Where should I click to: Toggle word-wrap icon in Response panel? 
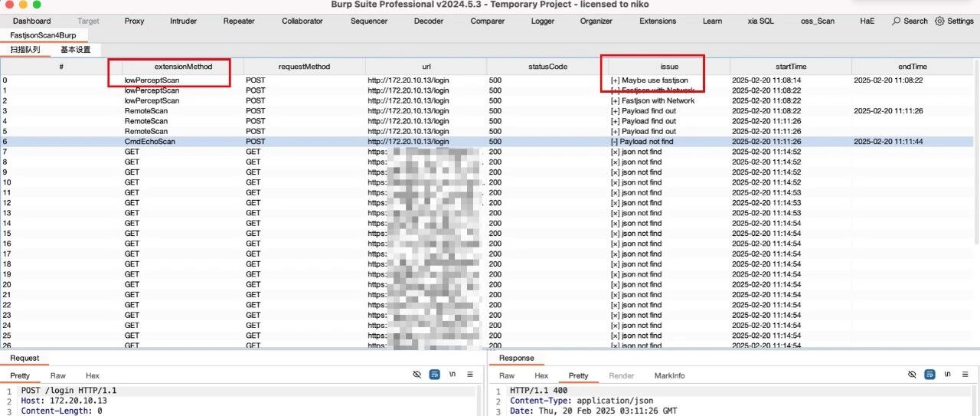[929, 375]
